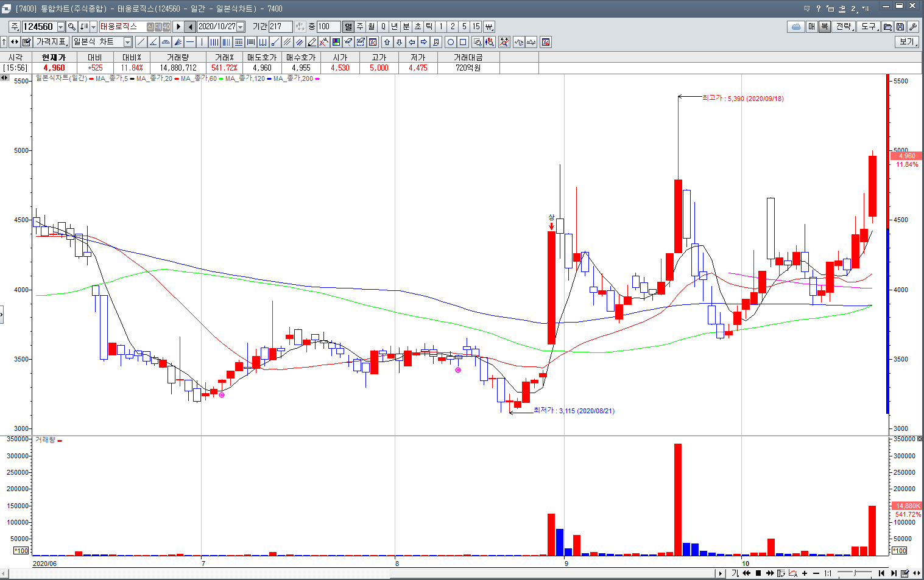Click the 기간 217 input field

click(x=280, y=27)
